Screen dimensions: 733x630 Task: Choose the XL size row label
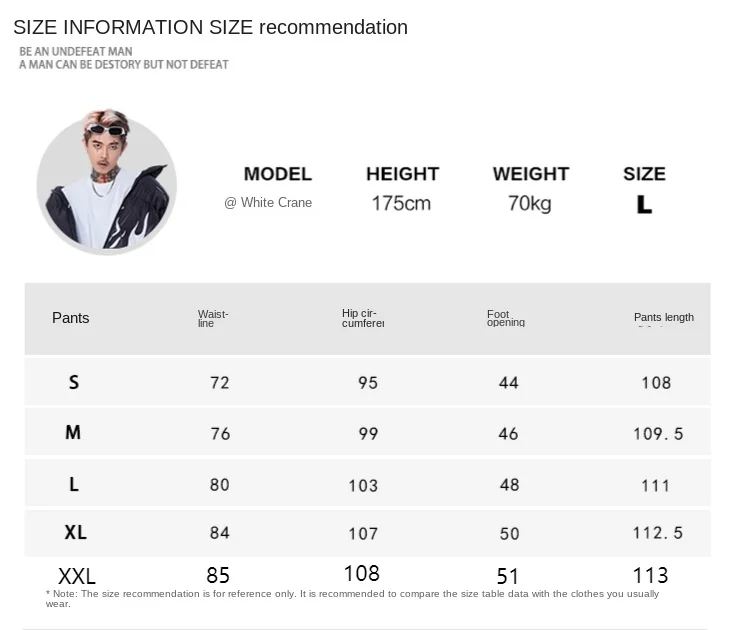[x=76, y=533]
